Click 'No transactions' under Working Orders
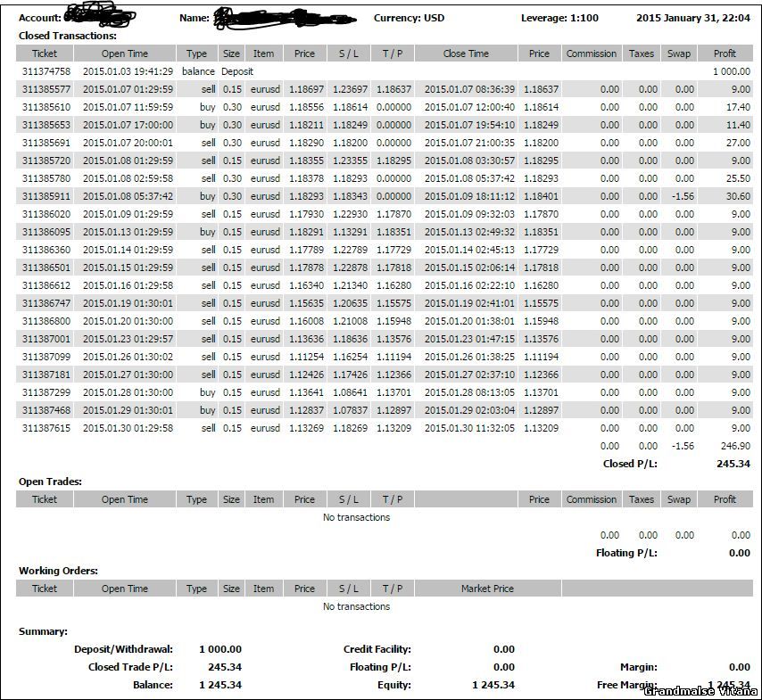The width and height of the screenshot is (762, 700). [x=357, y=606]
